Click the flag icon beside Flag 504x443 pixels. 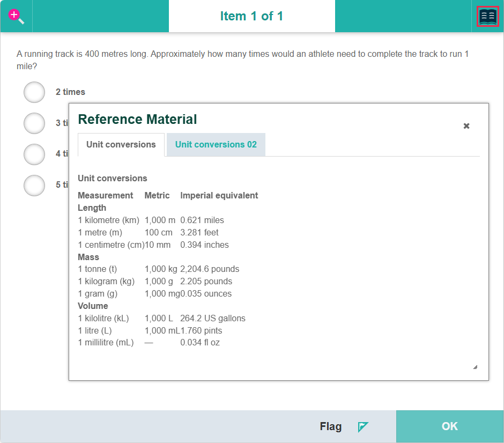coord(363,427)
